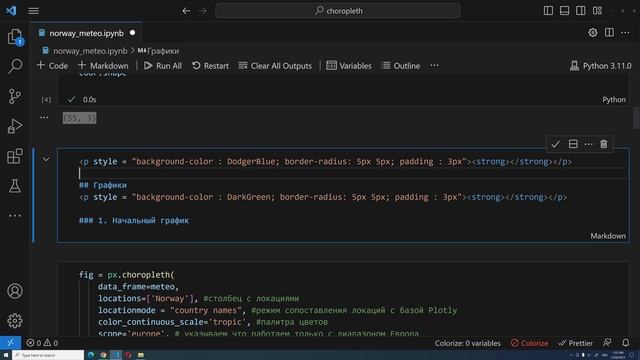Select the norway_meteo.ipynb editor tab
Screen dimensions: 640x360
[86, 33]
